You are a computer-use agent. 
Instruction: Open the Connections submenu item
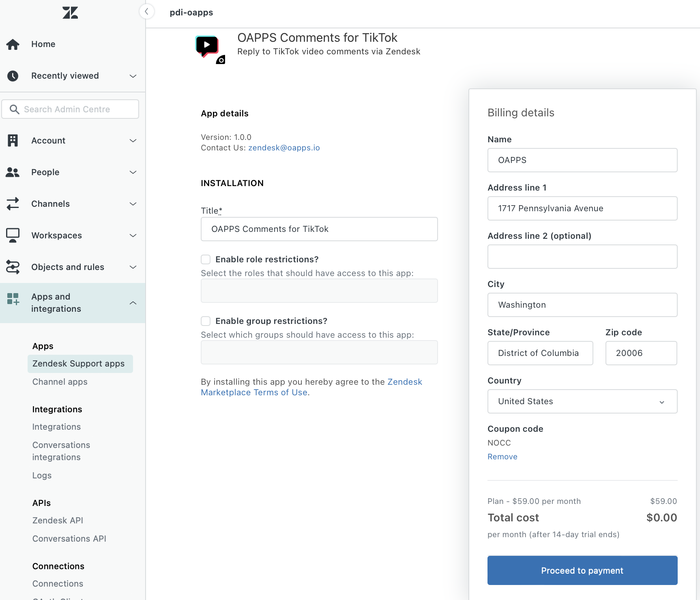(58, 584)
